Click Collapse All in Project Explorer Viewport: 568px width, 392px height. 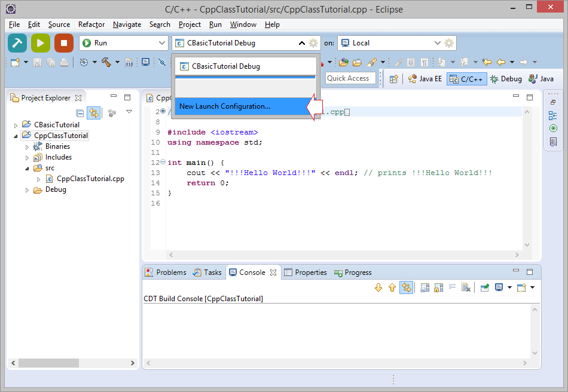point(80,114)
